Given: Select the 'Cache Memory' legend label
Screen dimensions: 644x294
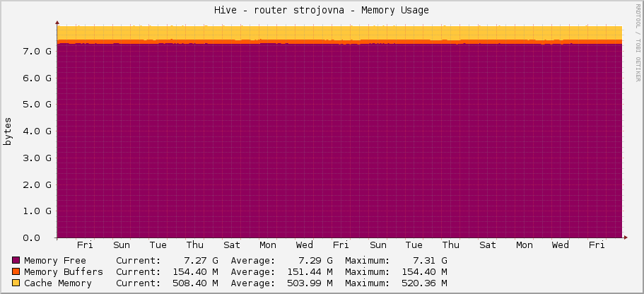Looking at the screenshot, I should 58,283.
